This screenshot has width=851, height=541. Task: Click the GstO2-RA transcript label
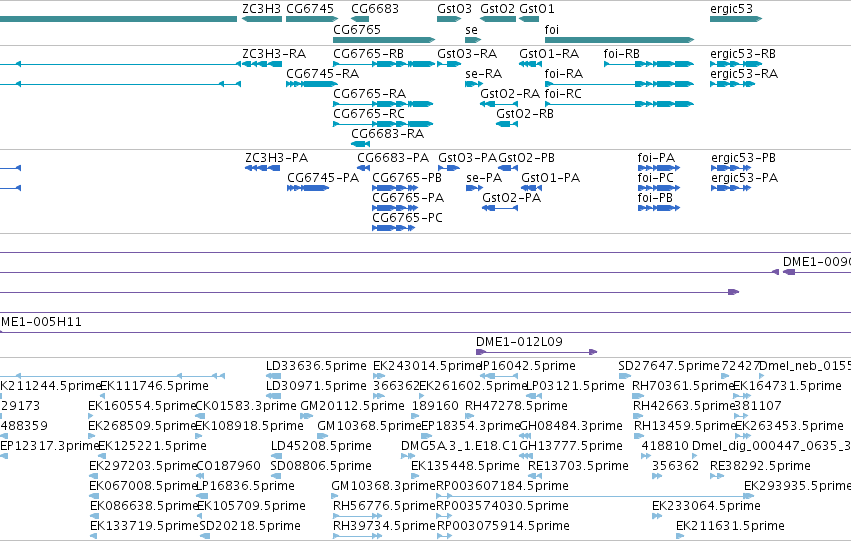[x=510, y=94]
